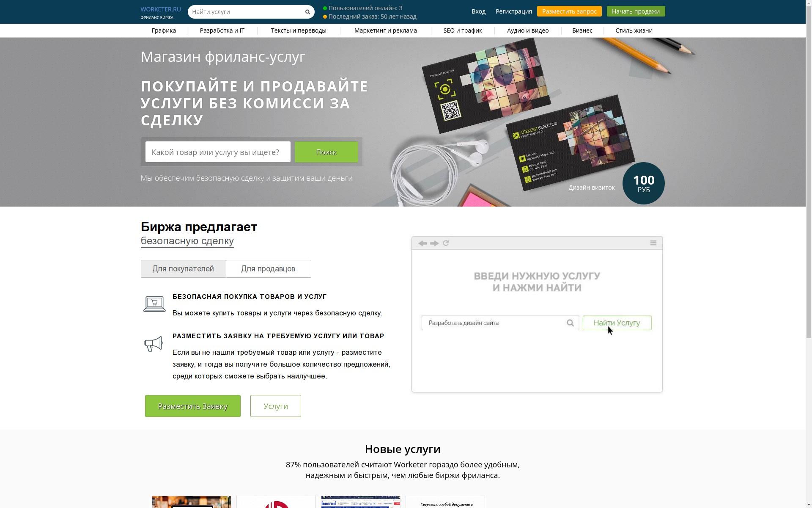Open the 'Регистрация' link
This screenshot has width=812, height=508.
[x=513, y=11]
